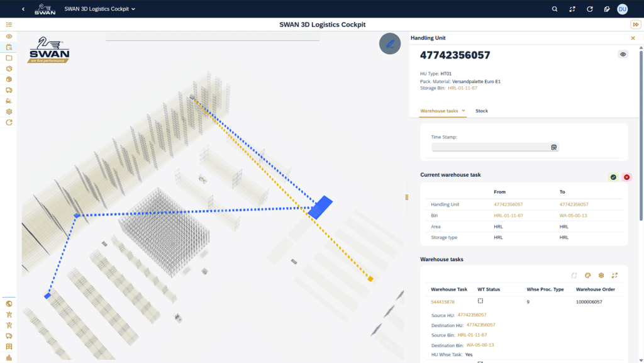Close the Handling Unit panel

click(x=633, y=38)
